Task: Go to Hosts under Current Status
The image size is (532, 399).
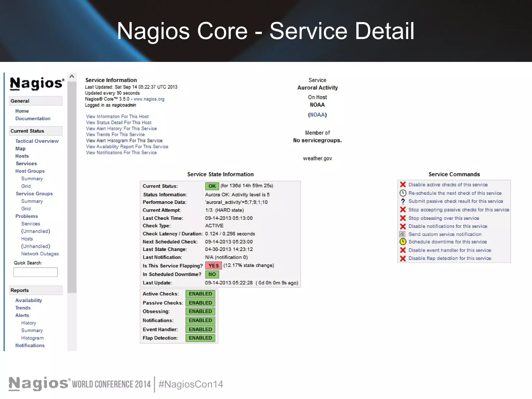Action: coord(22,156)
